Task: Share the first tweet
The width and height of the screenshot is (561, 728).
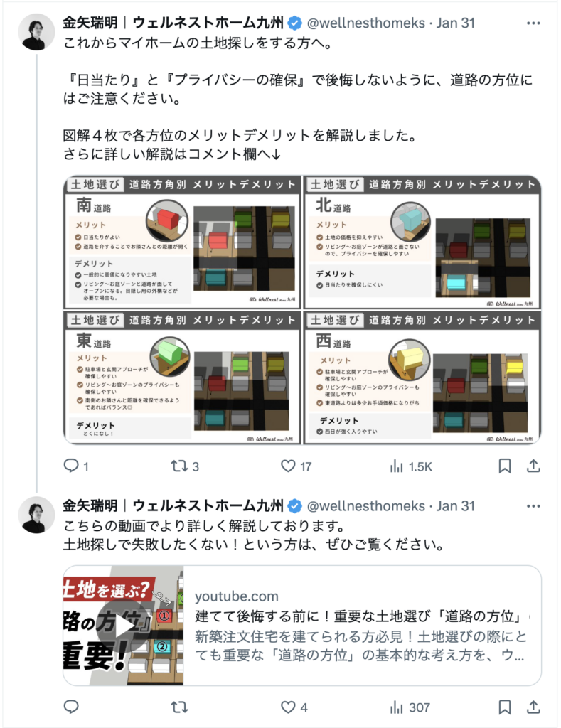Action: click(x=533, y=466)
